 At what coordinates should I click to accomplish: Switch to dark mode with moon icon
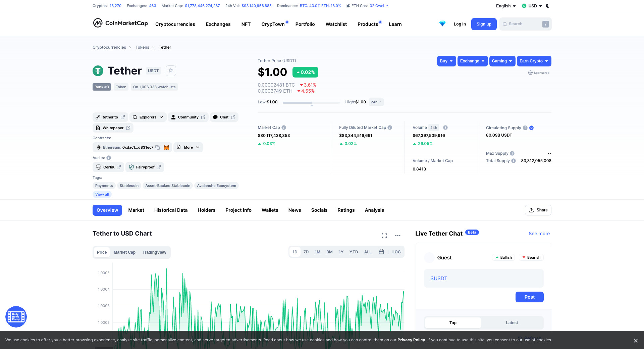548,6
